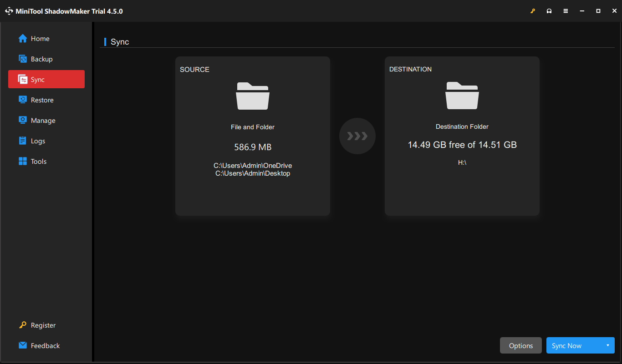Click the C:\Users\Admin\Desktop path
Image resolution: width=622 pixels, height=364 pixels.
pos(253,173)
